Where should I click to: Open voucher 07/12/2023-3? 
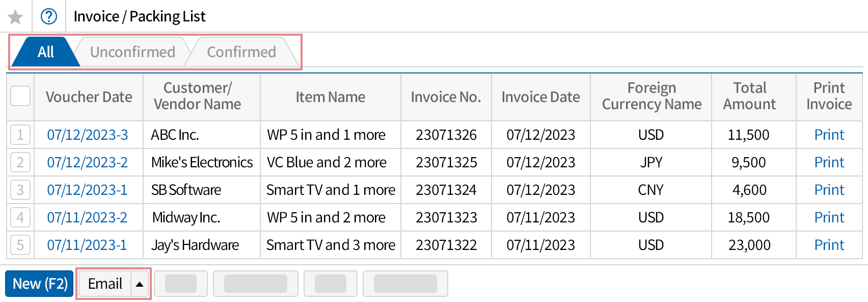click(x=88, y=135)
